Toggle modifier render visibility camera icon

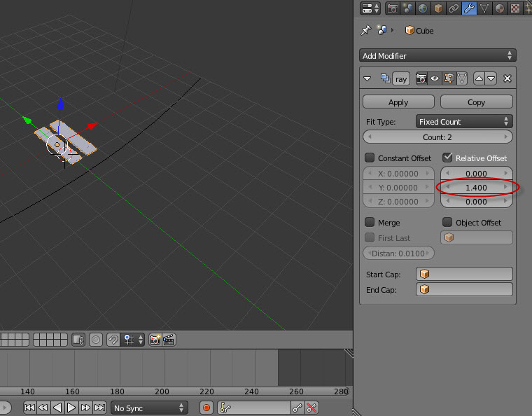tap(421, 78)
